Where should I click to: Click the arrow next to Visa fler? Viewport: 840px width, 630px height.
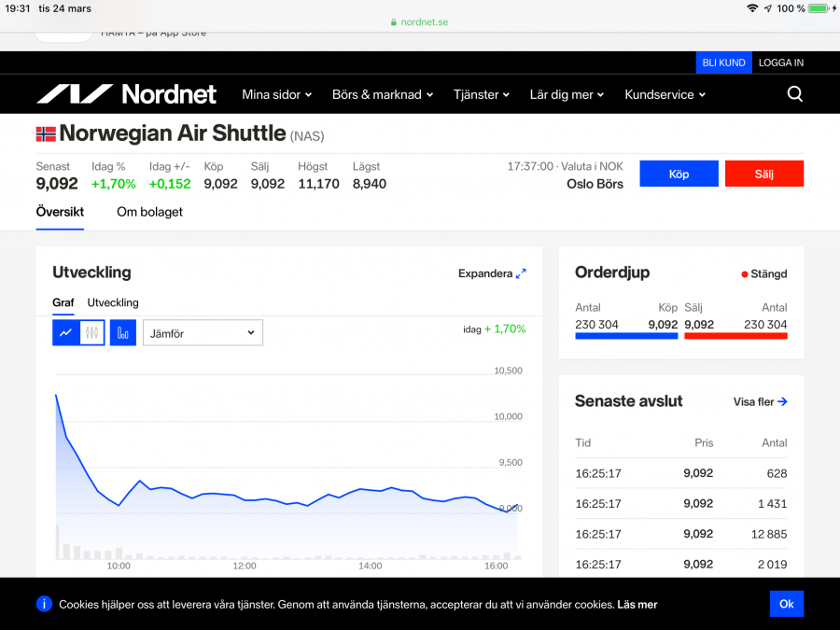[782, 402]
